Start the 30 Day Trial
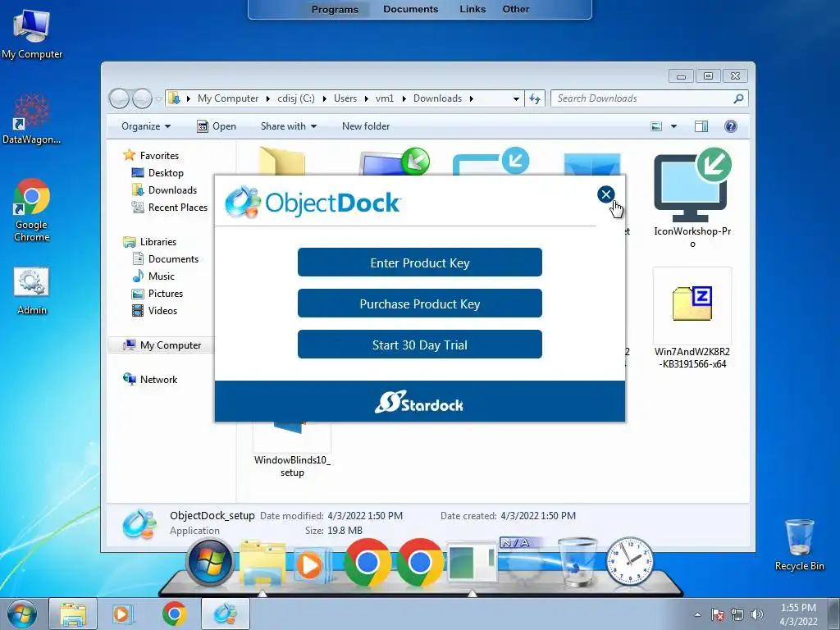This screenshot has width=840, height=630. click(x=419, y=345)
